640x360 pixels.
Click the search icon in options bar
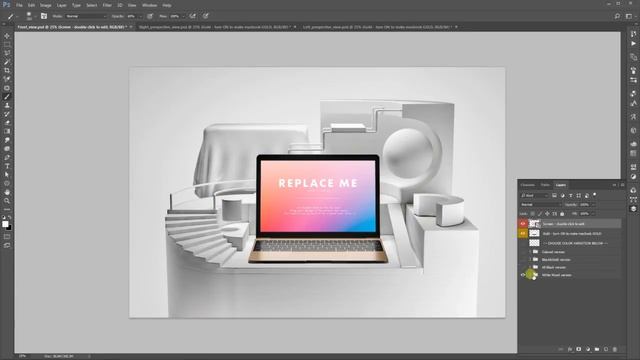(617, 16)
